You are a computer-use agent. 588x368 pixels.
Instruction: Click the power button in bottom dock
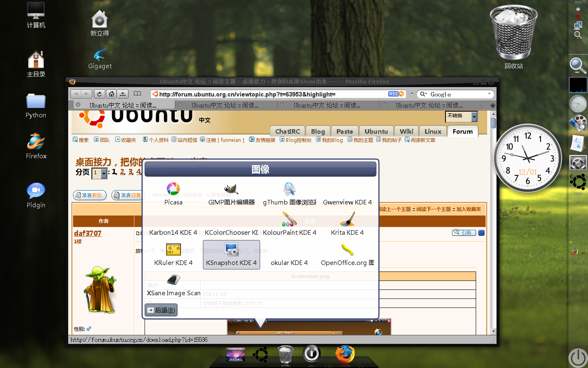(x=312, y=353)
